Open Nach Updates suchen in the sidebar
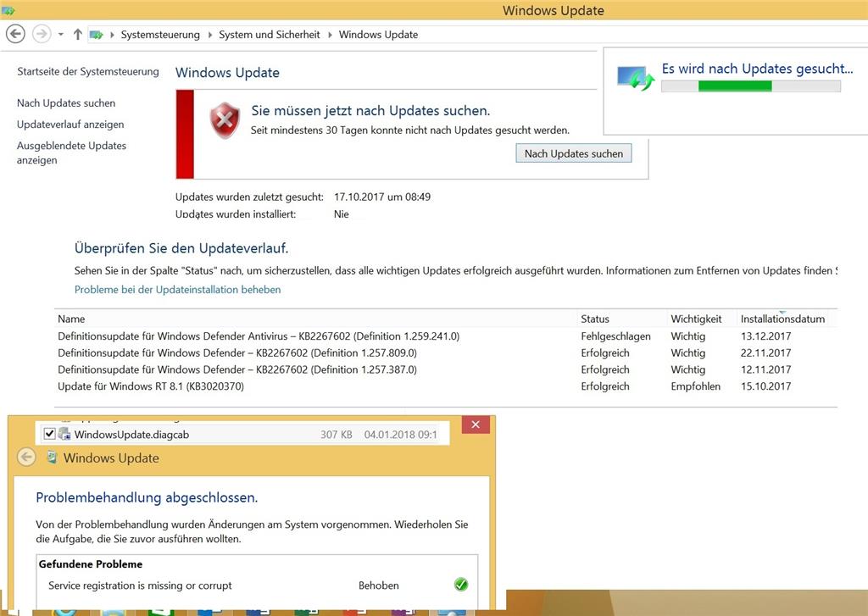The height and width of the screenshot is (616, 868). click(66, 103)
